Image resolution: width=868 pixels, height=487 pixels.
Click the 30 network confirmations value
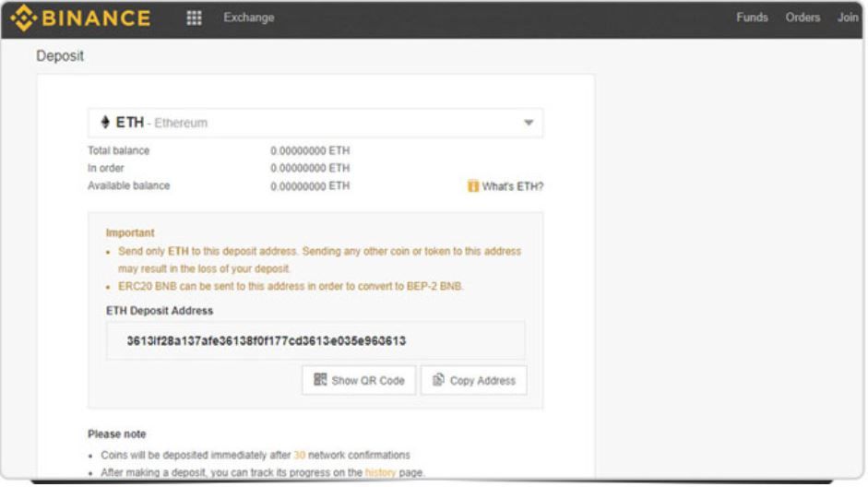pos(300,455)
